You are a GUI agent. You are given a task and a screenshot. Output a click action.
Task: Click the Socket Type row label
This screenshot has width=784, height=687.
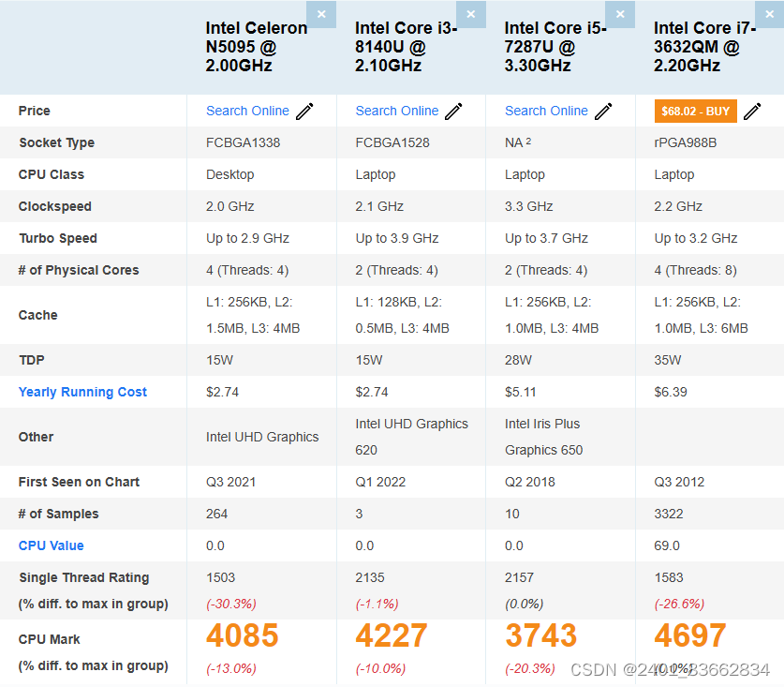click(x=56, y=142)
